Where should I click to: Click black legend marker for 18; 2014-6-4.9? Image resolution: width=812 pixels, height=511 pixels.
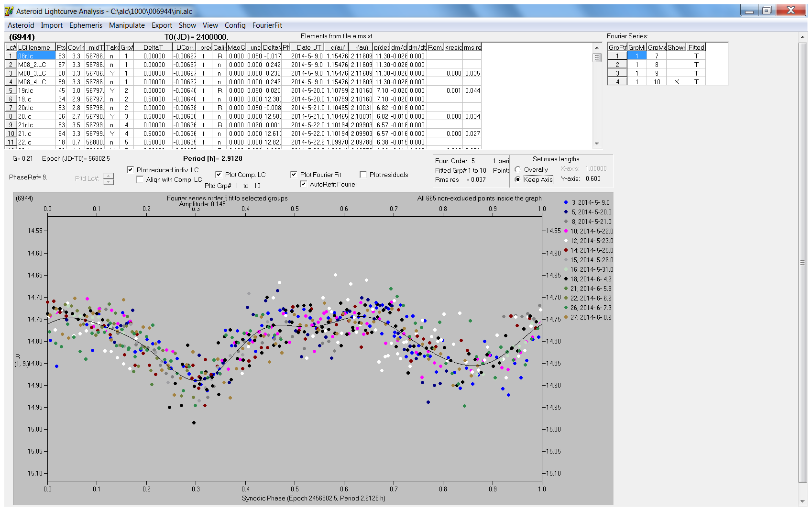[566, 279]
